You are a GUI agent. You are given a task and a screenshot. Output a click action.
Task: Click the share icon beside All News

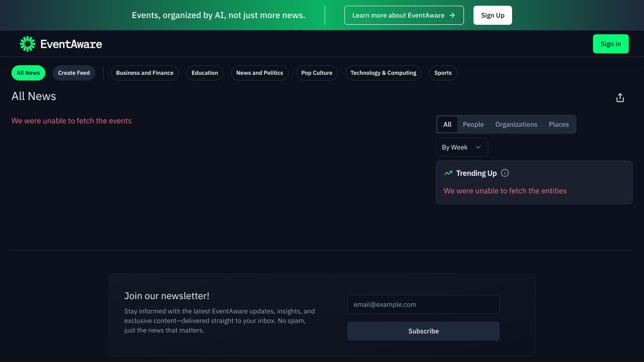(x=620, y=98)
